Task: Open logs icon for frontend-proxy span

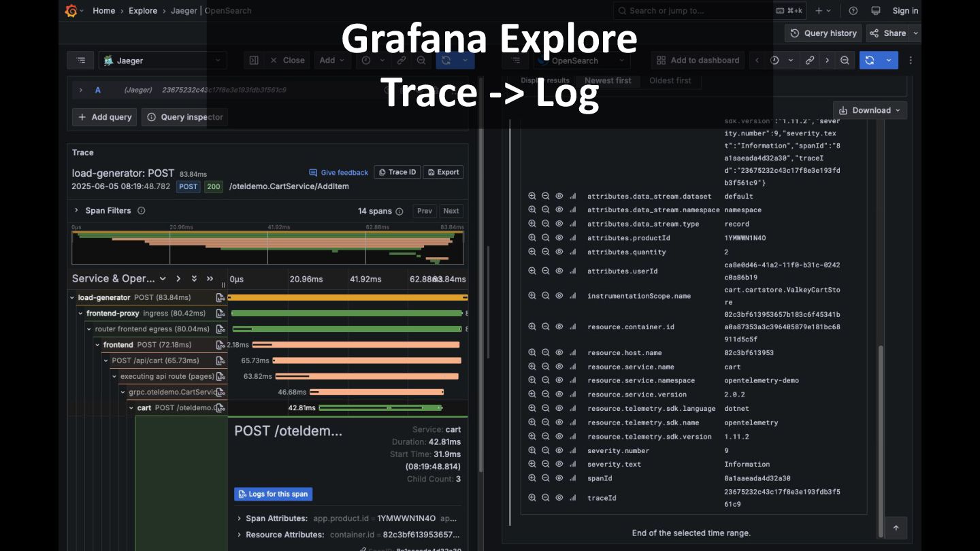Action: [220, 314]
